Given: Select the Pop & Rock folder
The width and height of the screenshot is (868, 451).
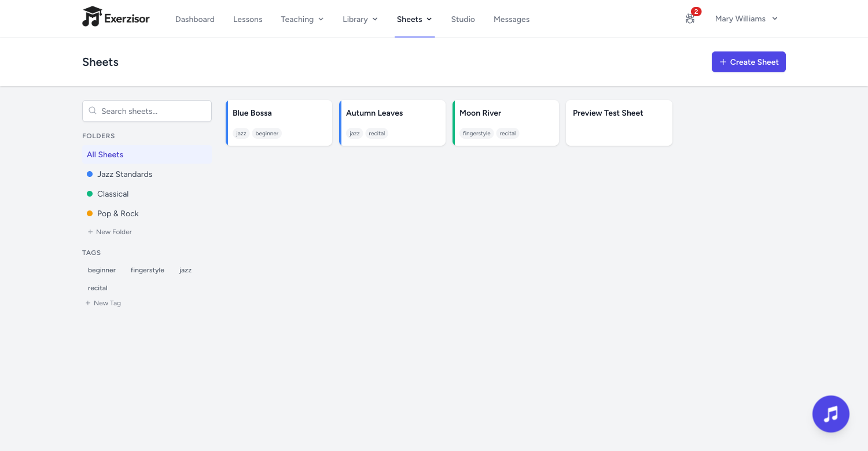Looking at the screenshot, I should 147,213.
